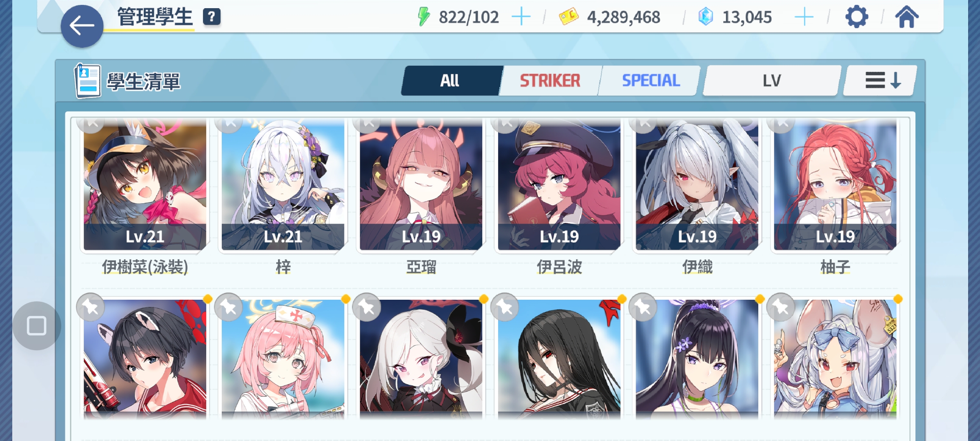
Task: Tap the back arrow button
Action: coord(82,26)
